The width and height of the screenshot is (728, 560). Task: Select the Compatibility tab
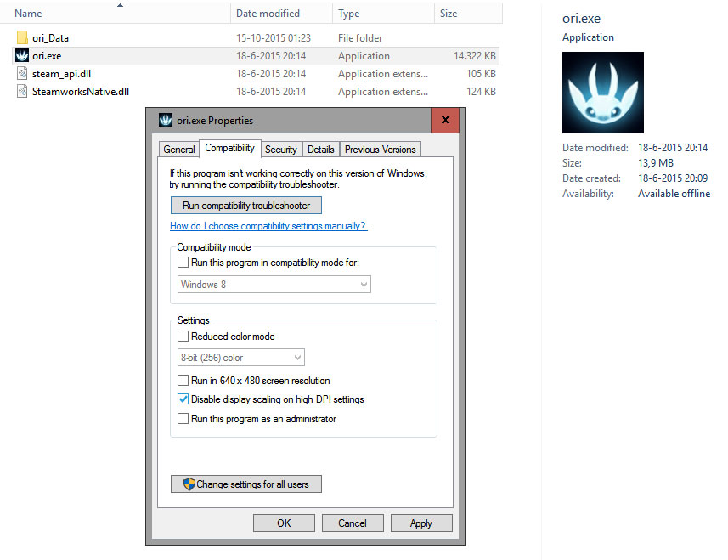coord(230,148)
